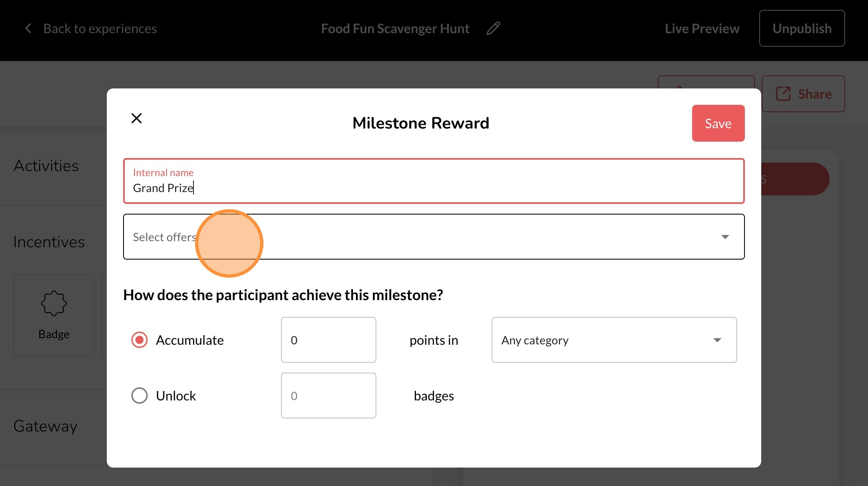868x486 pixels.
Task: Save the milestone reward
Action: pos(718,123)
